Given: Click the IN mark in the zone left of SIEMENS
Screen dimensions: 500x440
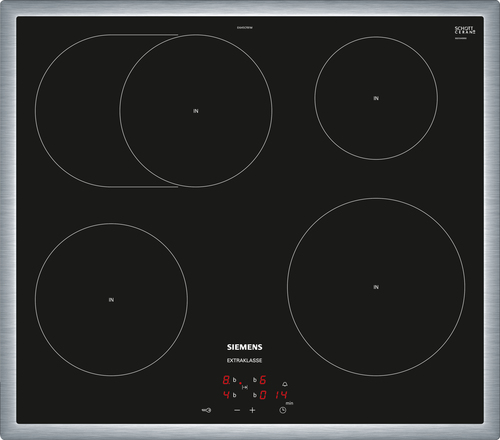Looking at the screenshot, I should (x=111, y=300).
